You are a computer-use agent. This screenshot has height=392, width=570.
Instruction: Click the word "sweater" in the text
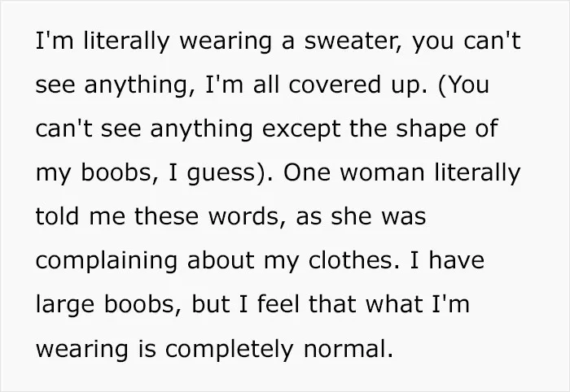coord(350,41)
